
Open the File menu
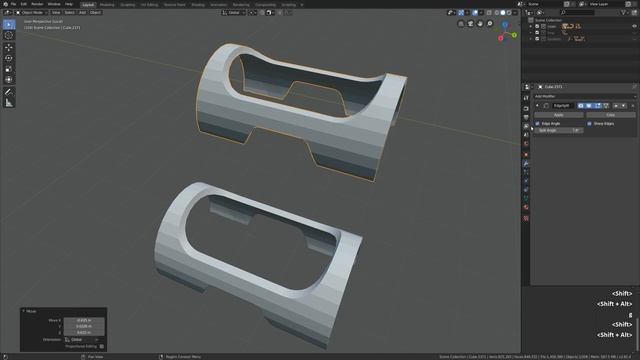pyautogui.click(x=13, y=4)
